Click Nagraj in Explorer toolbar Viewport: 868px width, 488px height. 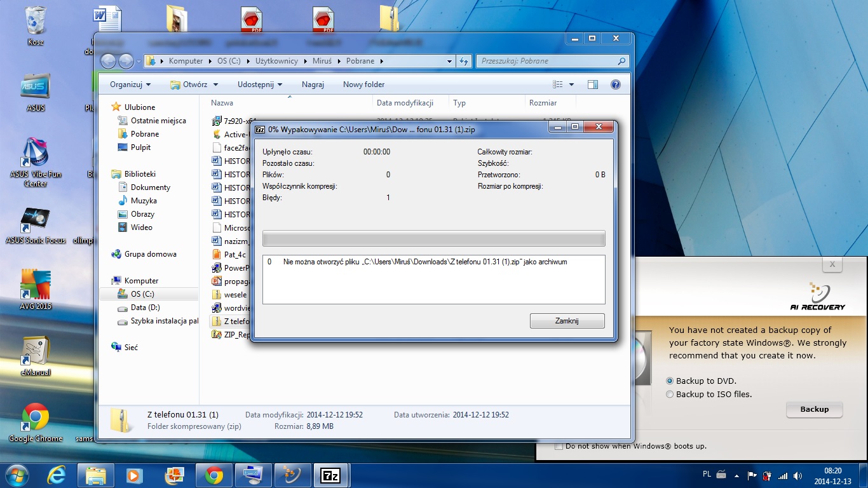tap(313, 85)
